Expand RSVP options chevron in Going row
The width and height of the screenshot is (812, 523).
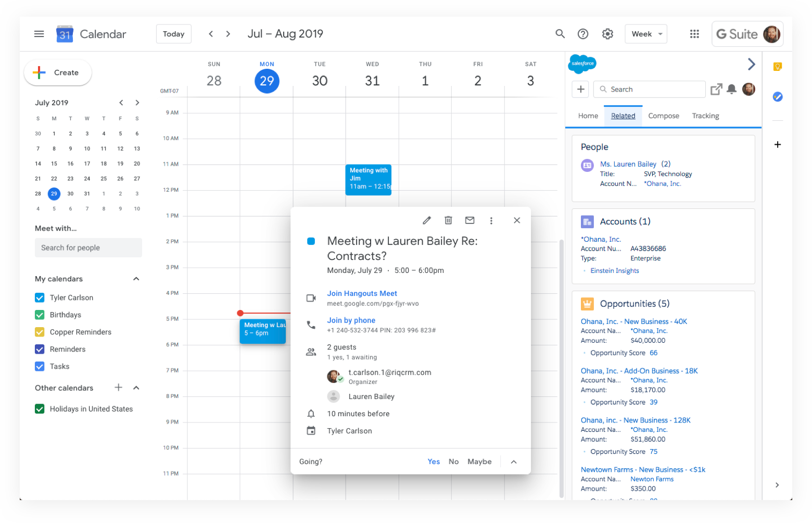coord(514,462)
